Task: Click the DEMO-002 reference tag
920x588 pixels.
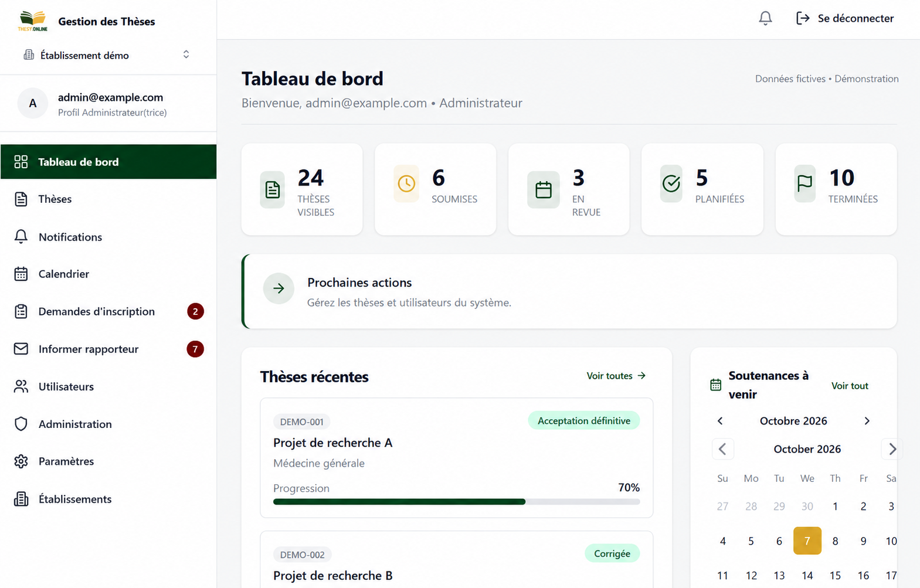Action: point(303,555)
